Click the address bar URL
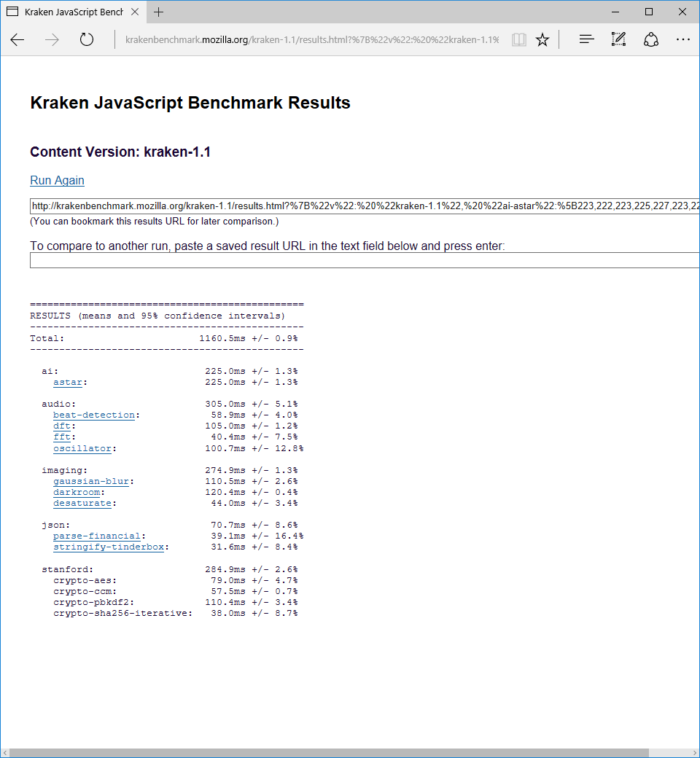 tap(312, 39)
